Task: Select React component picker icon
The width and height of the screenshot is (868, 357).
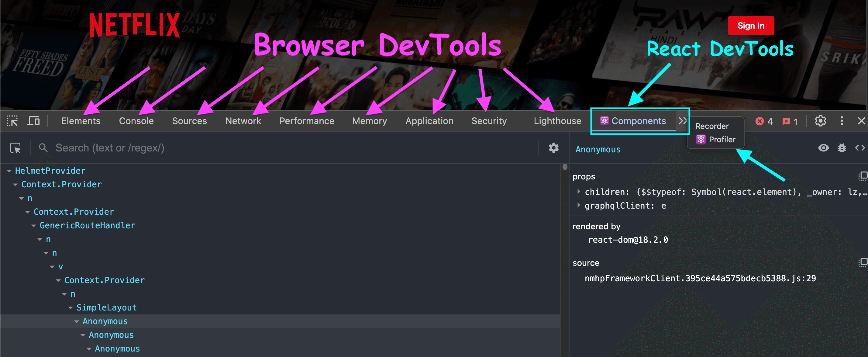Action: click(15, 148)
